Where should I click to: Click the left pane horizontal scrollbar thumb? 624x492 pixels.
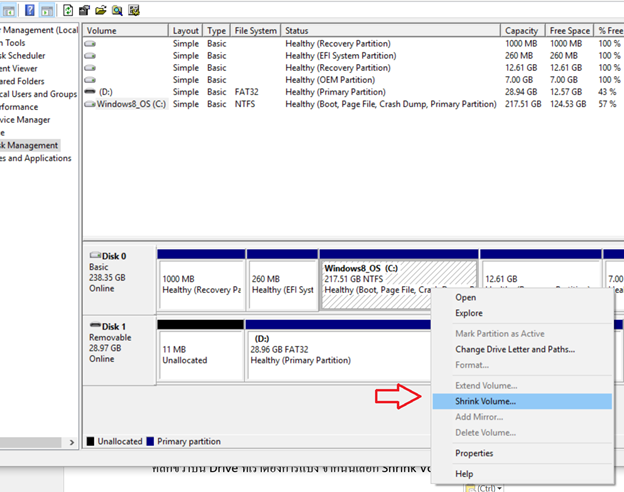(30, 442)
